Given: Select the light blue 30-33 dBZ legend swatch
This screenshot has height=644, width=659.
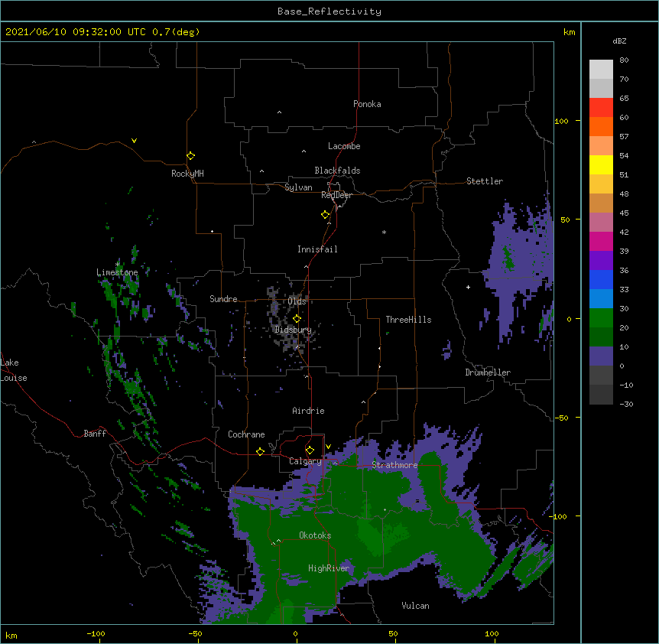Looking at the screenshot, I should (601, 299).
